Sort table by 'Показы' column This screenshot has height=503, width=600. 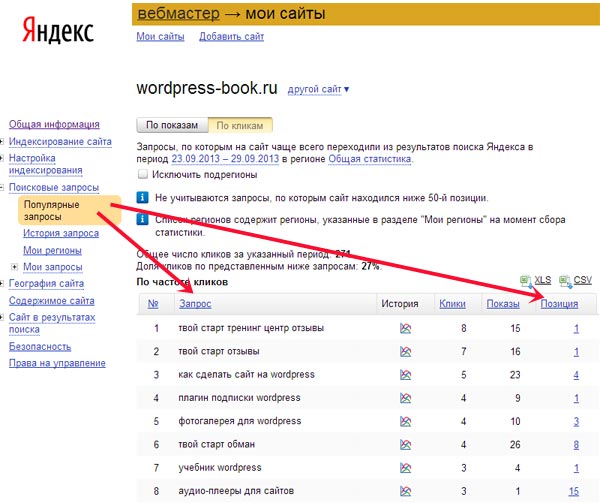[503, 304]
